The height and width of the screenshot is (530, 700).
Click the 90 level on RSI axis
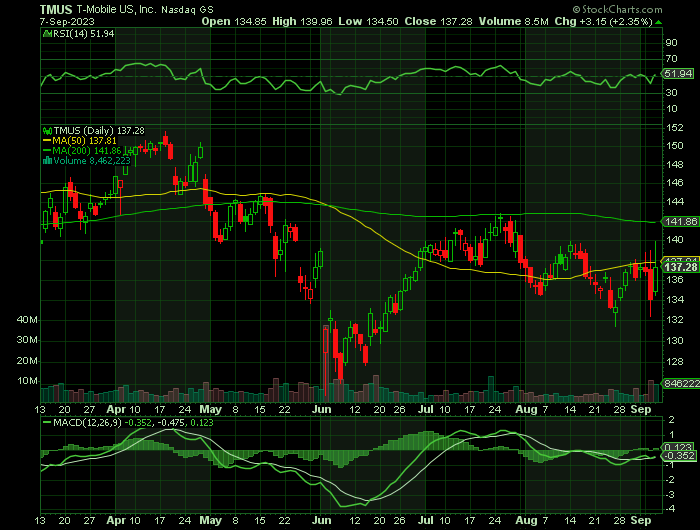coord(671,43)
